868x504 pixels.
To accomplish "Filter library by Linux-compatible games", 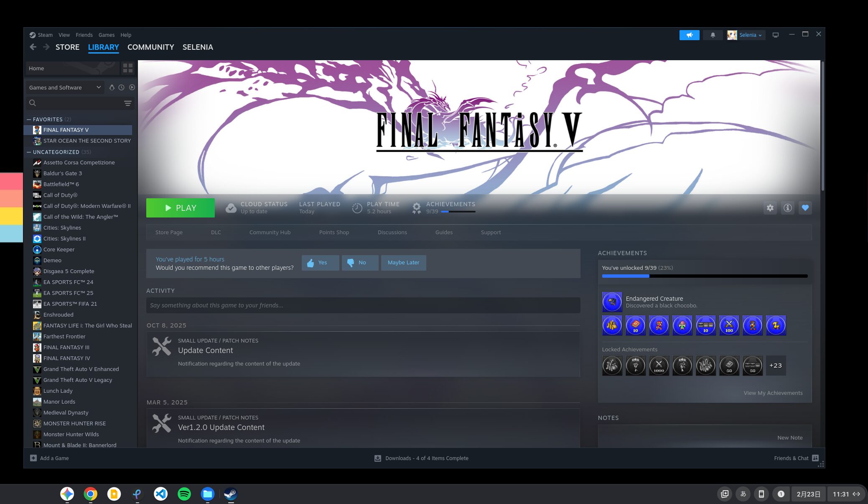I will (111, 87).
